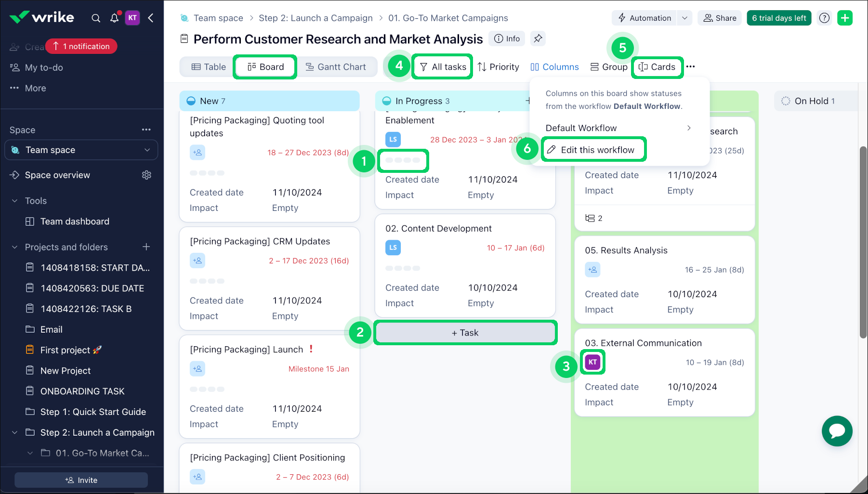Open the green chat bubble widget
The image size is (868, 494).
coord(837,431)
